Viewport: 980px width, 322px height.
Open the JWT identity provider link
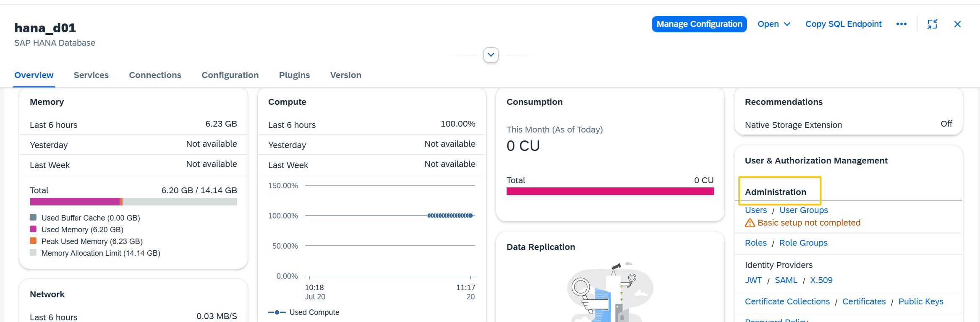[x=753, y=280]
